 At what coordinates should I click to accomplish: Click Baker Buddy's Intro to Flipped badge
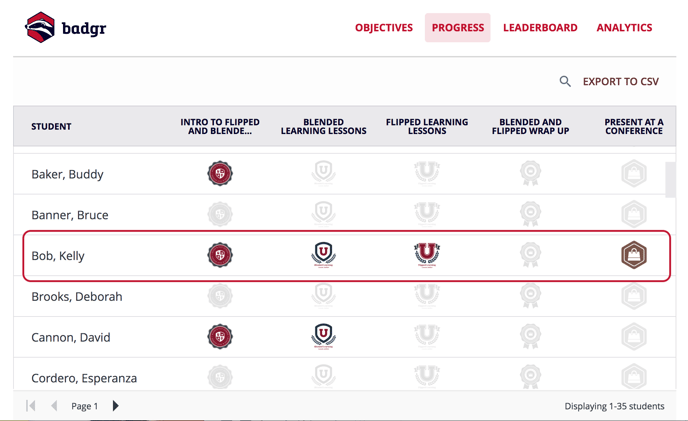coord(220,173)
